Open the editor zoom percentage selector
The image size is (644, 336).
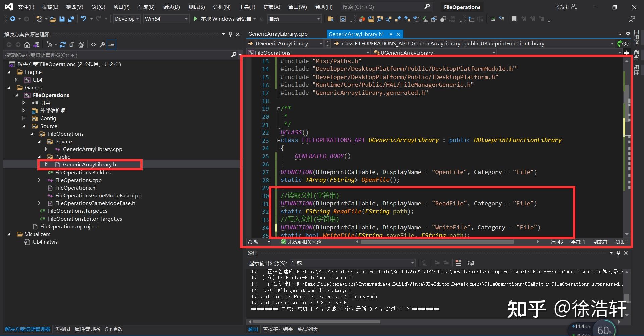pyautogui.click(x=258, y=242)
